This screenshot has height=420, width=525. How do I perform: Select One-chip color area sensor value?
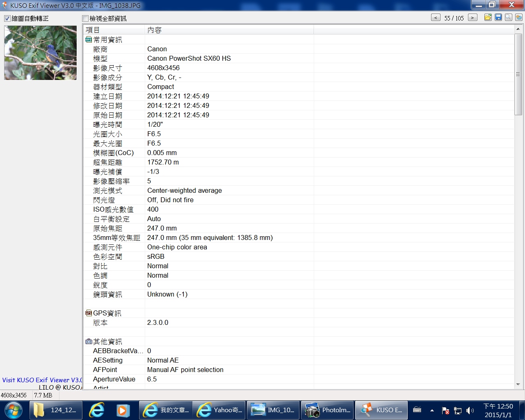tap(177, 247)
